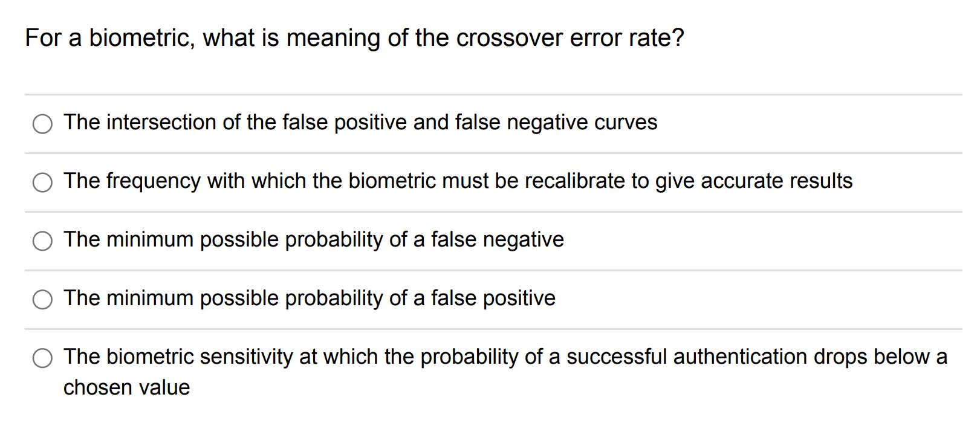Select the last answer about biometric sensitivity

point(42,358)
